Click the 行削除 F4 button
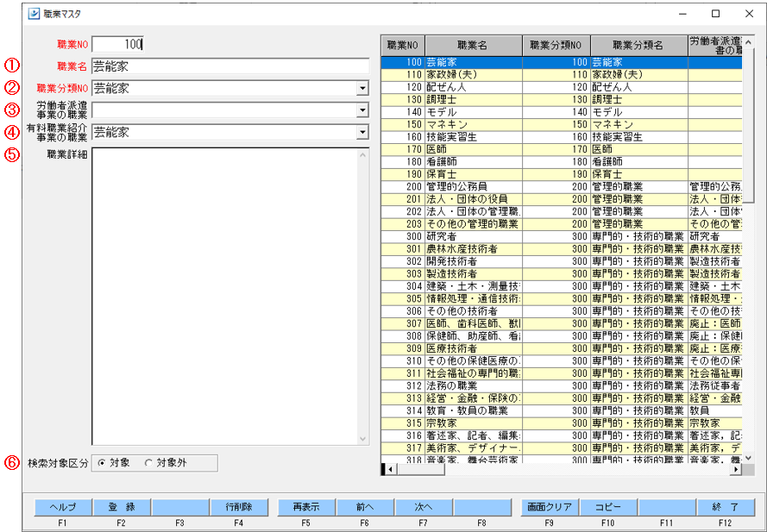This screenshot has height=532, width=767. [x=239, y=507]
